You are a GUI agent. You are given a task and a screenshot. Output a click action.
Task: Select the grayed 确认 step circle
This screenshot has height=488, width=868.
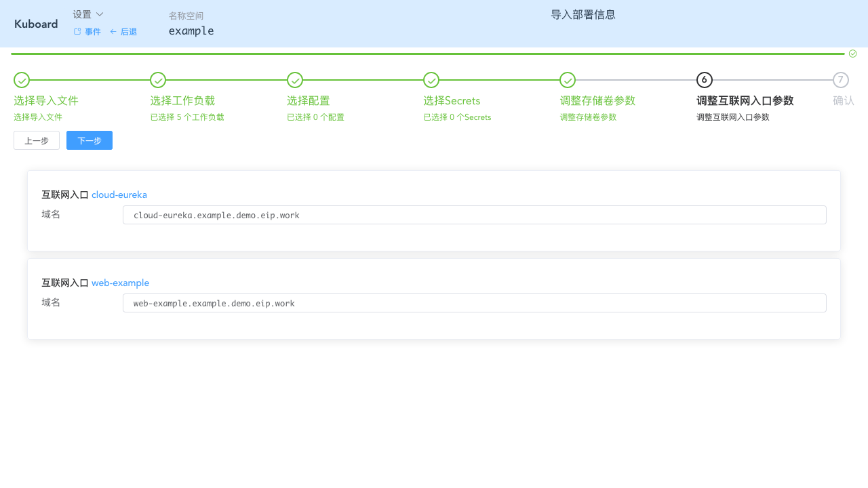(841, 80)
